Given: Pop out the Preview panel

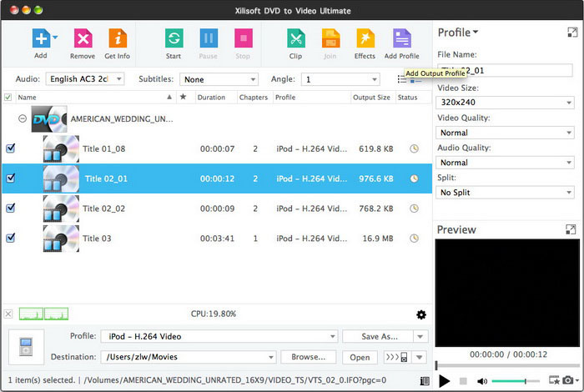Looking at the screenshot, I should (x=571, y=229).
